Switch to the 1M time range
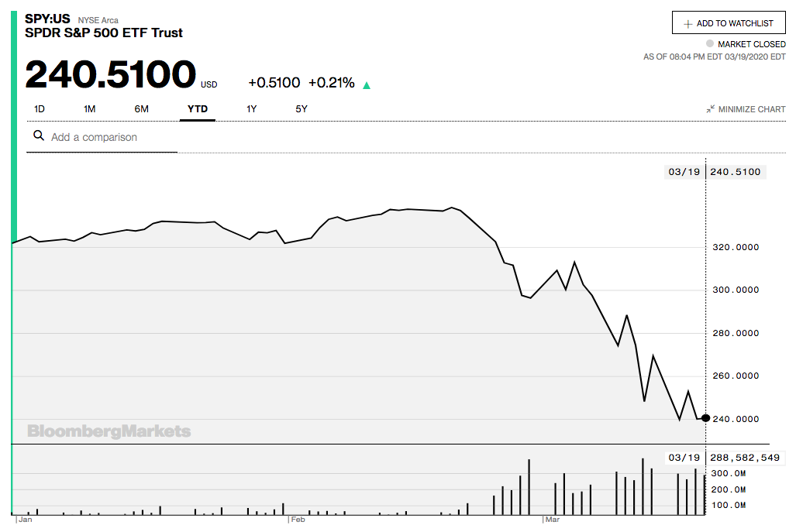This screenshot has width=796, height=532. (x=90, y=109)
